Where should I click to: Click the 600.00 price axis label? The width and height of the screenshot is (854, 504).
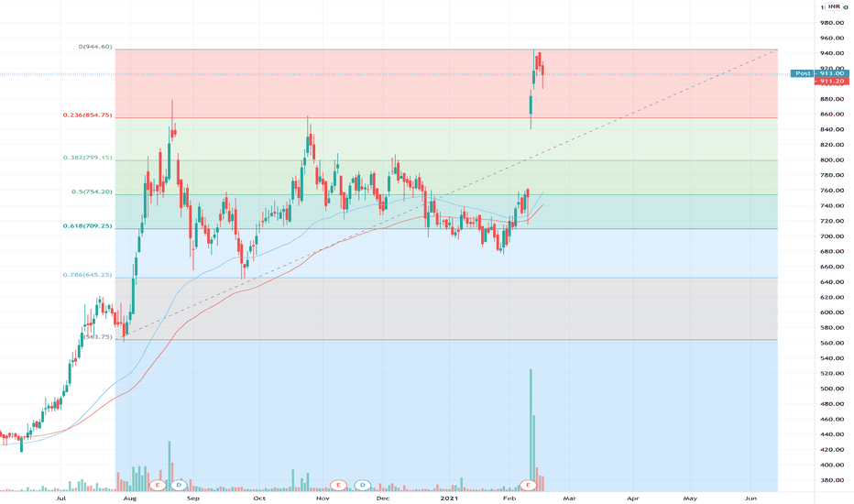[x=832, y=312]
